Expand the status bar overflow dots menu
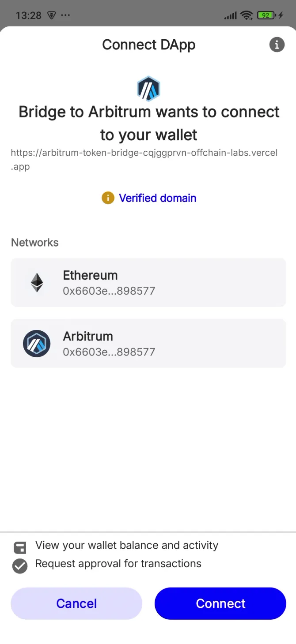The height and width of the screenshot is (644, 296). coord(65,15)
